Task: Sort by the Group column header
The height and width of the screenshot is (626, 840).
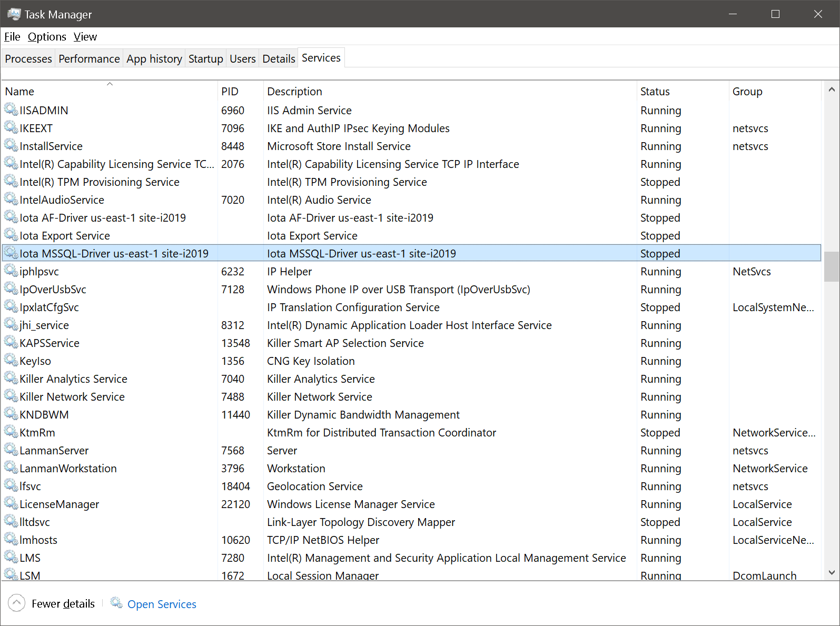Action: click(x=775, y=91)
